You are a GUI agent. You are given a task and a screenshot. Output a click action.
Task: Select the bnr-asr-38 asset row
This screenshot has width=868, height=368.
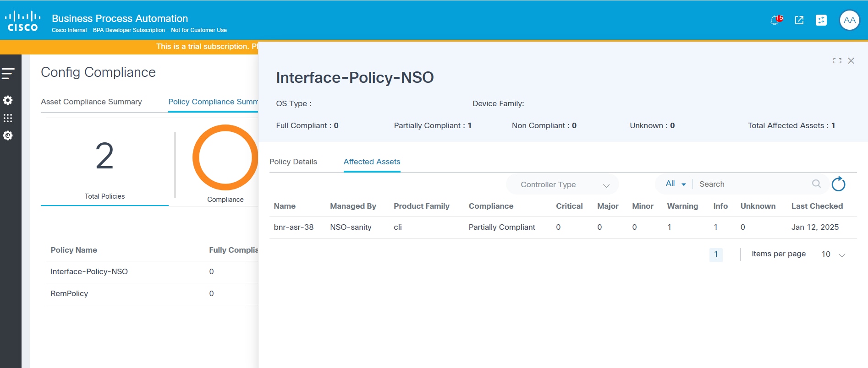[x=294, y=227]
